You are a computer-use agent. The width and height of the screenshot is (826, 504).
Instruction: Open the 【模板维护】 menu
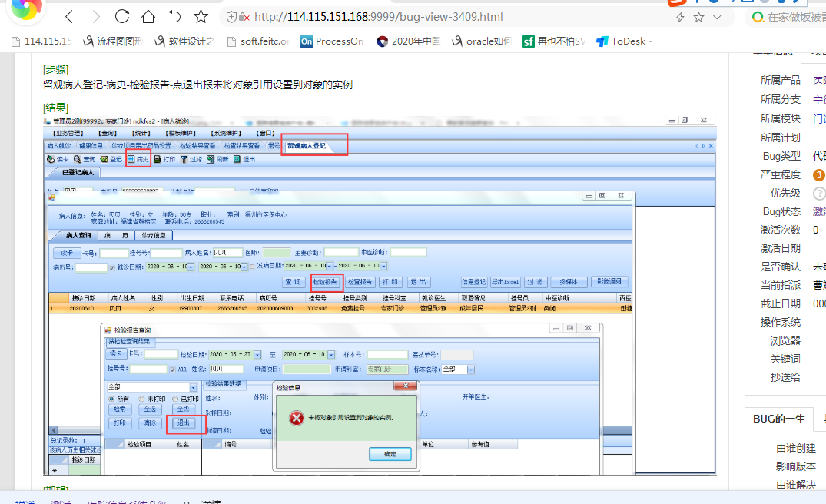click(x=181, y=133)
